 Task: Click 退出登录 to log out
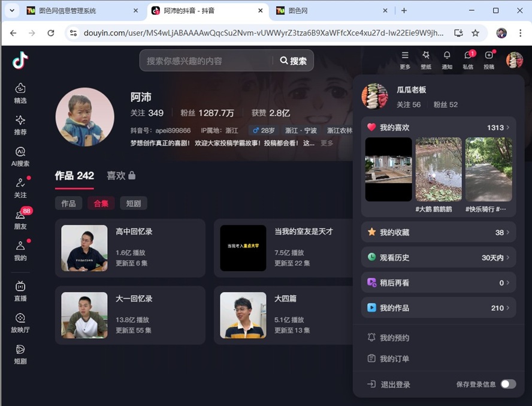[x=395, y=384]
